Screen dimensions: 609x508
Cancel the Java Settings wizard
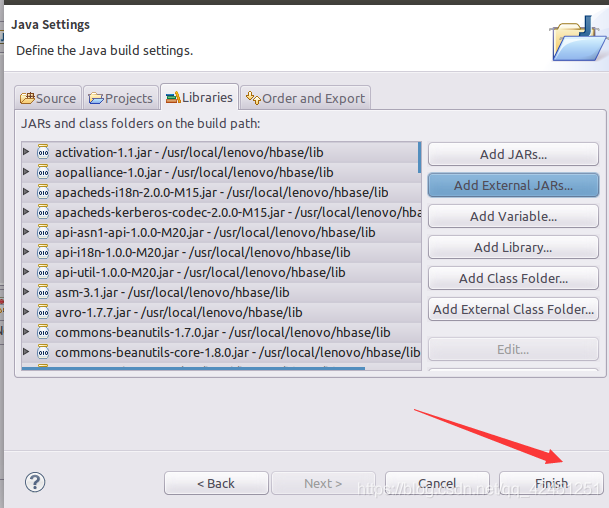coord(437,484)
